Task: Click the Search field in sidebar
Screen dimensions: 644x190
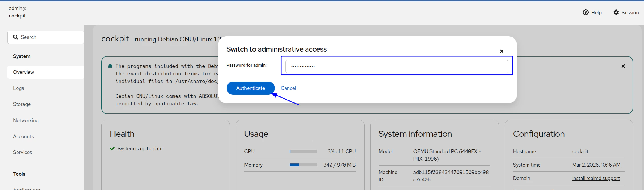Action: 46,37
